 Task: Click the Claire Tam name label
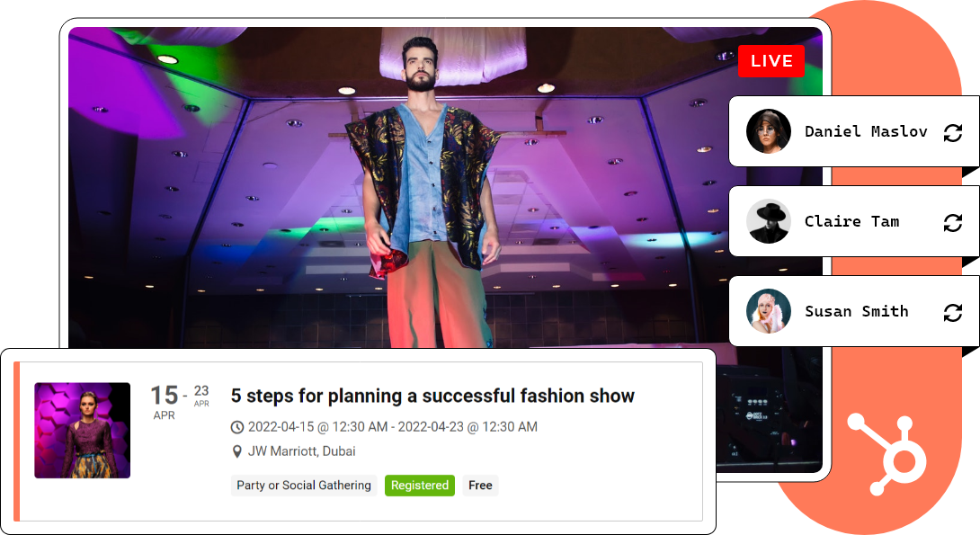coord(851,221)
